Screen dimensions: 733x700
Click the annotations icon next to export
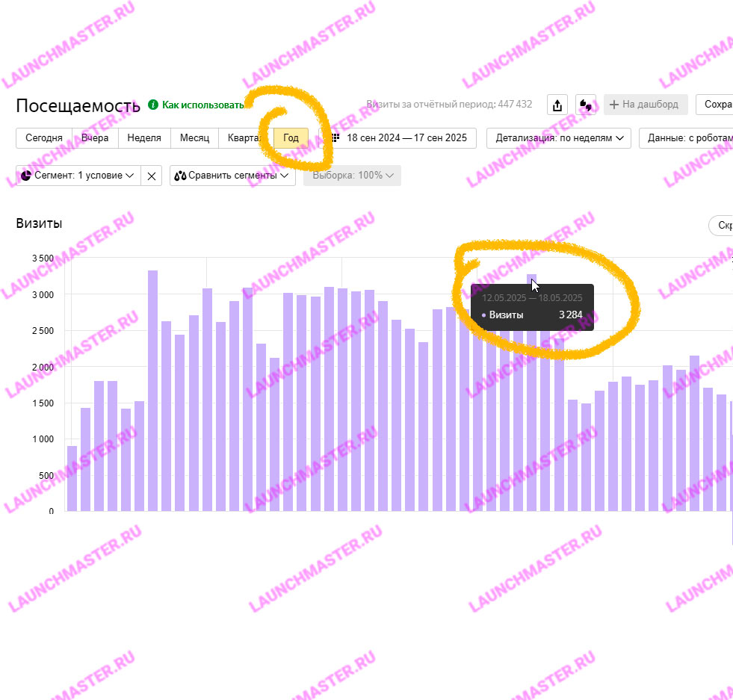coord(587,105)
